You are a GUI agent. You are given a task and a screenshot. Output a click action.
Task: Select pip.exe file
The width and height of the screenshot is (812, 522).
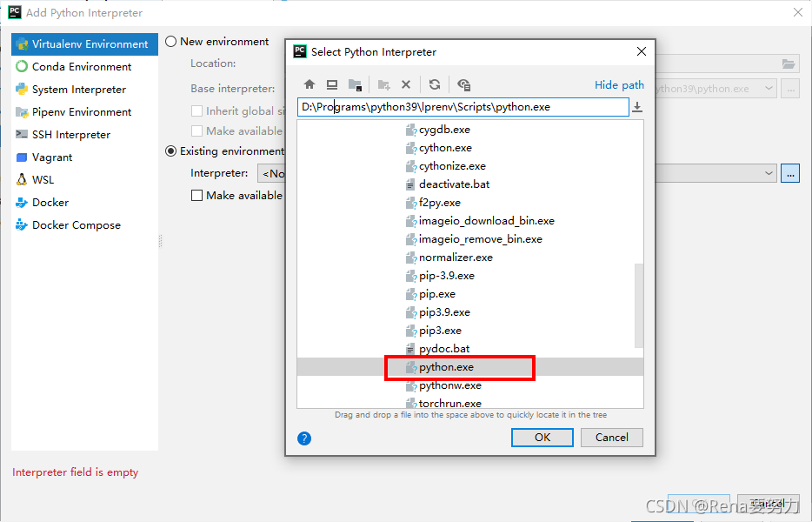point(437,294)
